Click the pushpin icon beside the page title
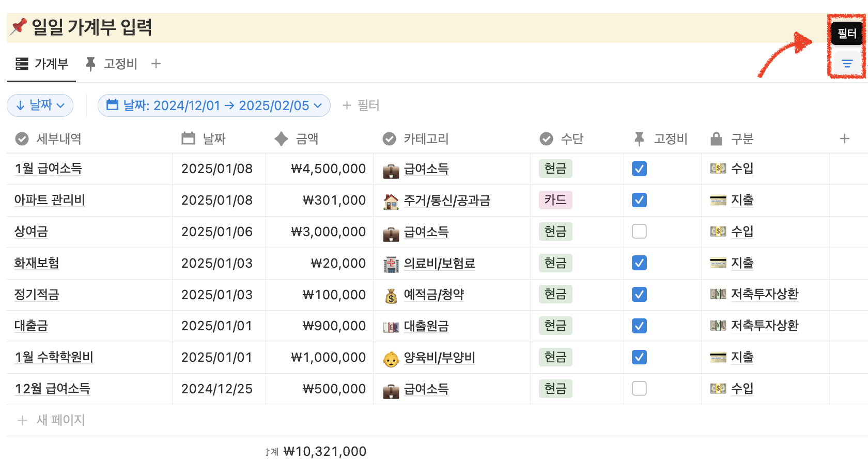Viewport: 868px width, 460px height. coord(19,26)
